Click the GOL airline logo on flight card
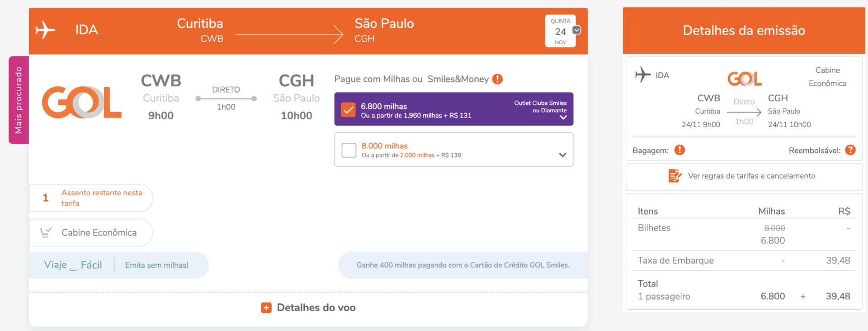This screenshot has height=331, width=868. (82, 102)
